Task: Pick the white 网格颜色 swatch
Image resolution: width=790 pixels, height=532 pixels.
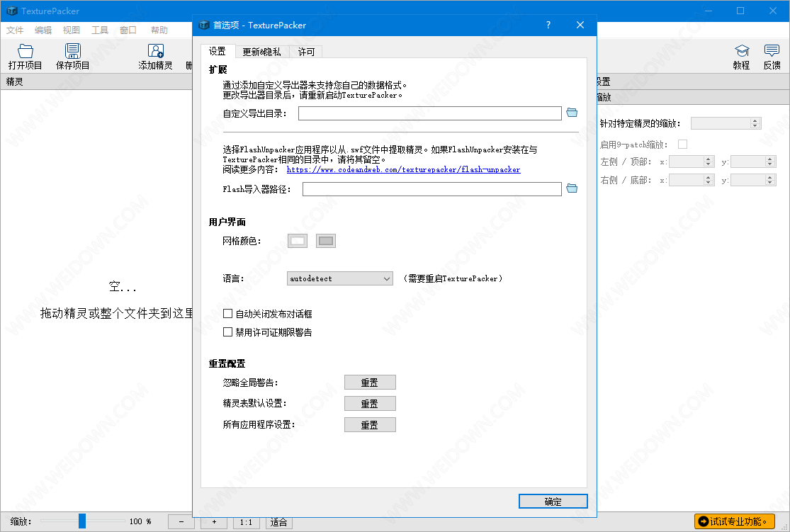Action: 298,241
